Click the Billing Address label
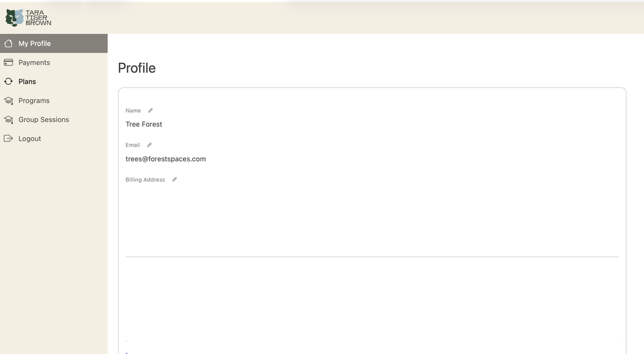The height and width of the screenshot is (354, 644). coord(145,179)
